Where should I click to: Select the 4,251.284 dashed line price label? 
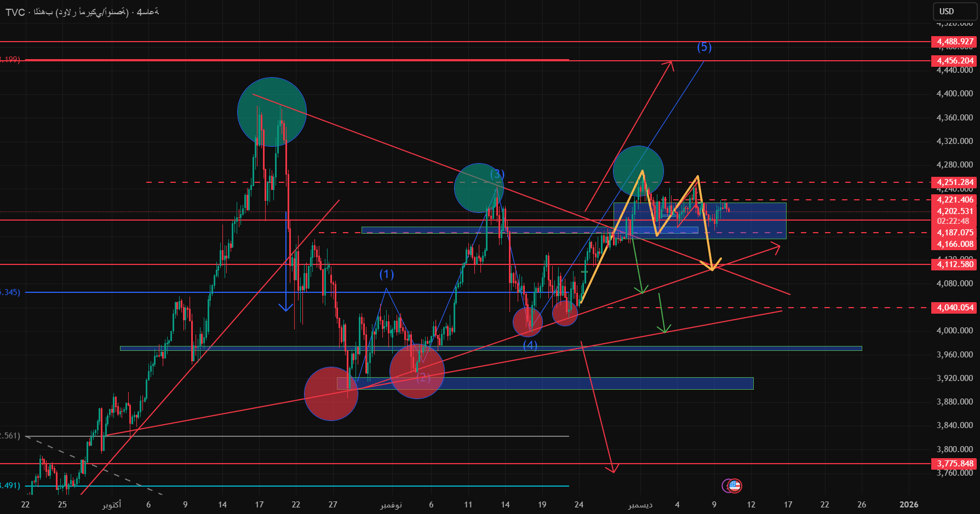[955, 182]
